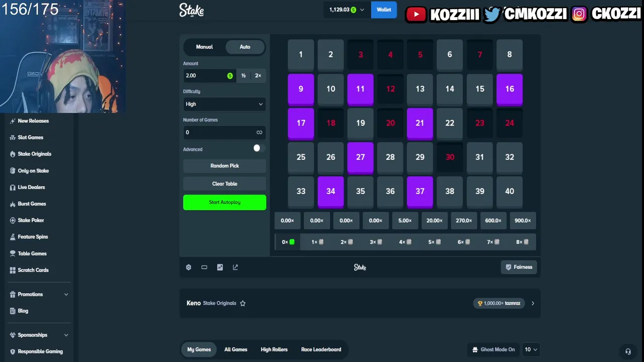644x362 pixels.
Task: Click the 900.0× payout box
Action: pos(522,221)
